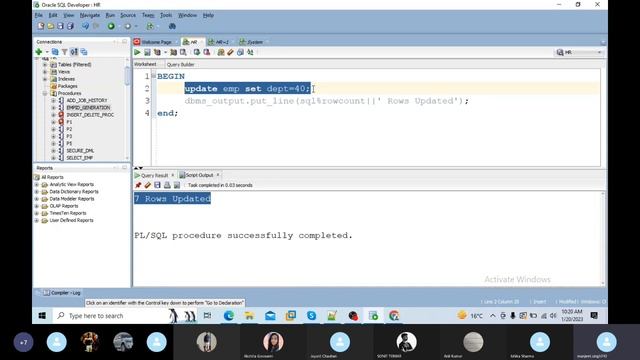The width and height of the screenshot is (640, 360).
Task: Select User Defined Reports folder
Action: [x=71, y=220]
